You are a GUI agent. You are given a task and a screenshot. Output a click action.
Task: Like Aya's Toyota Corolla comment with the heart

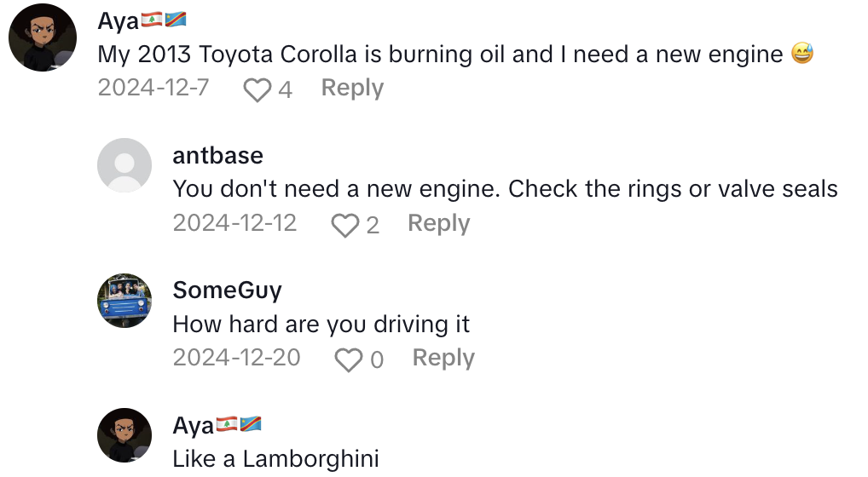point(258,89)
